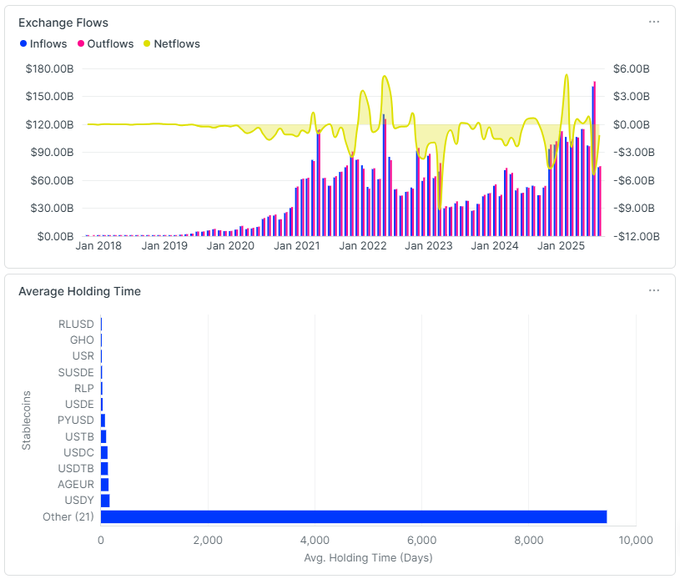680x579 pixels.
Task: Select the RLP axis label
Action: pyautogui.click(x=84, y=388)
